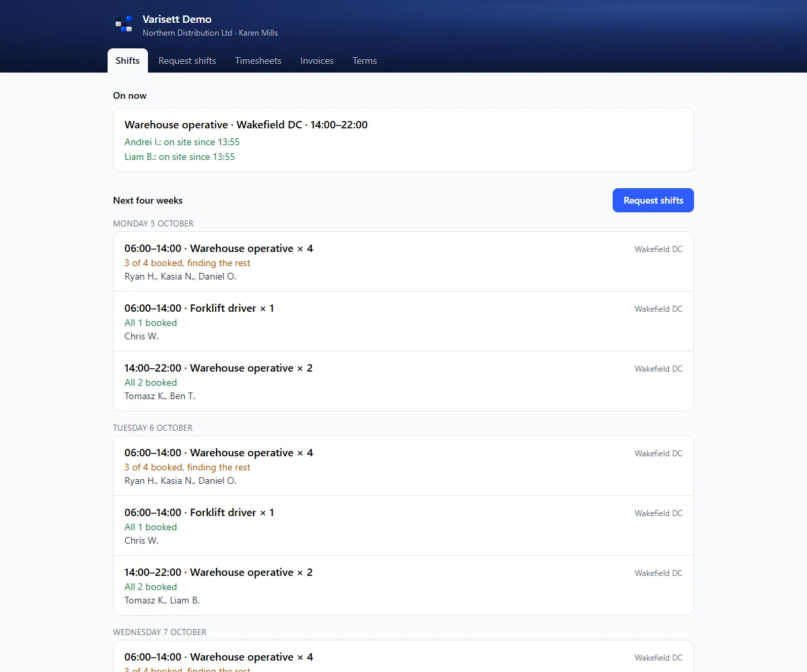The height and width of the screenshot is (672, 807).
Task: Click Monday's All 1 booked status
Action: 151,323
